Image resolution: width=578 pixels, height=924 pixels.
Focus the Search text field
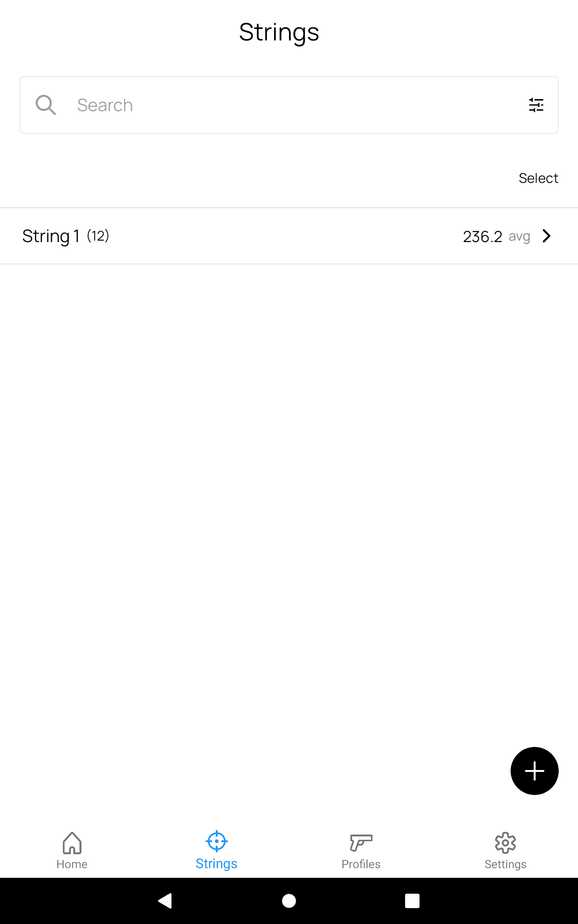pos(289,105)
